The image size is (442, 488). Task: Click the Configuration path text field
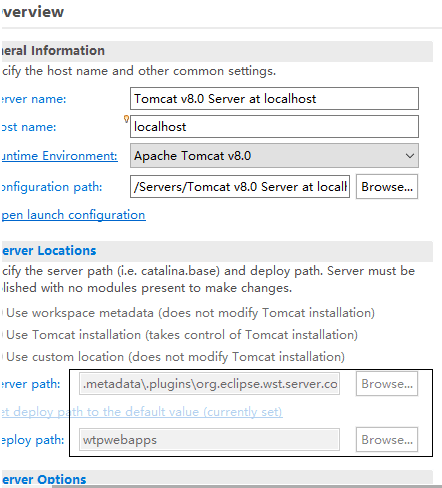240,187
